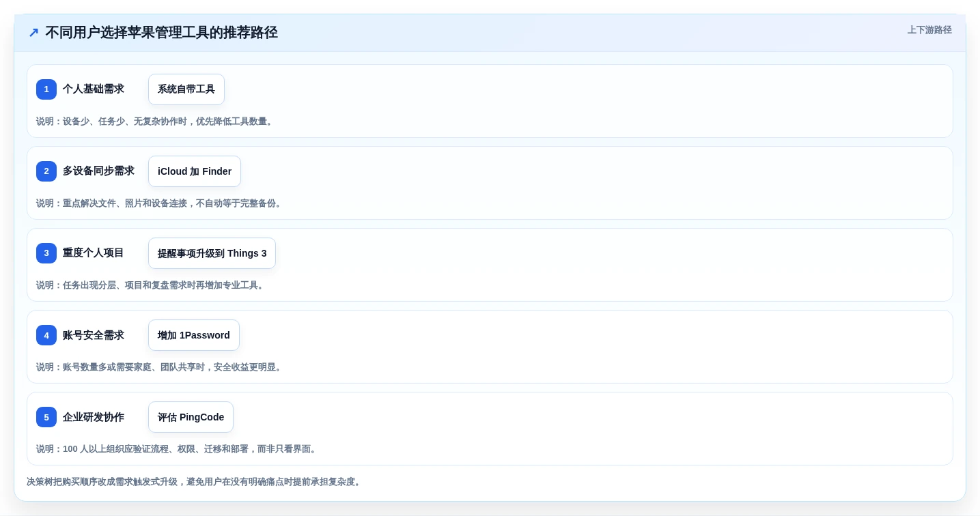The image size is (980, 516).
Task: Click the note starting 说明：账号数量多
Action: [x=160, y=367]
